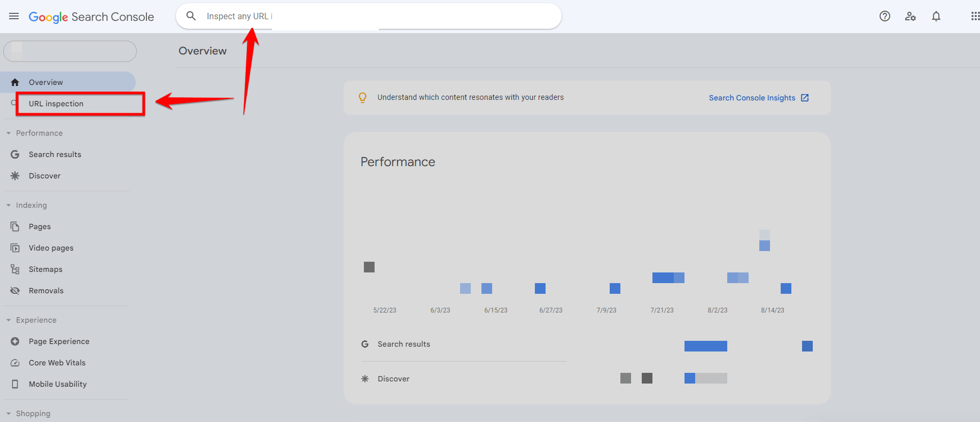Select Overview in the sidebar
The width and height of the screenshot is (980, 422).
coord(68,82)
